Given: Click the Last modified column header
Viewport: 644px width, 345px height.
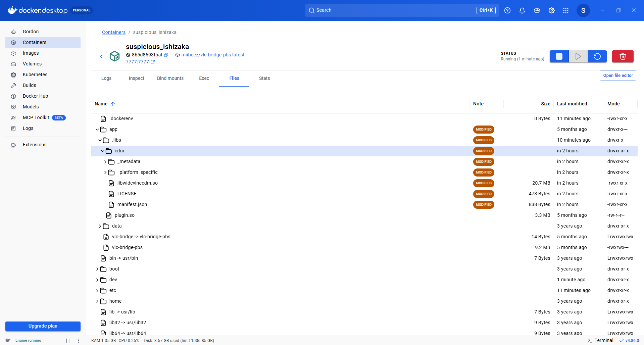Looking at the screenshot, I should (x=572, y=104).
